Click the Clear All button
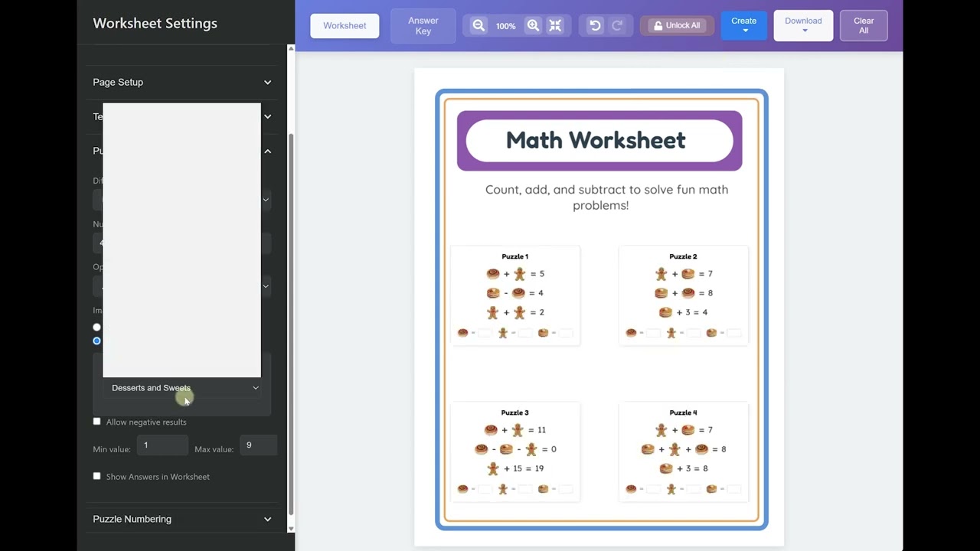This screenshot has height=551, width=980. [864, 25]
